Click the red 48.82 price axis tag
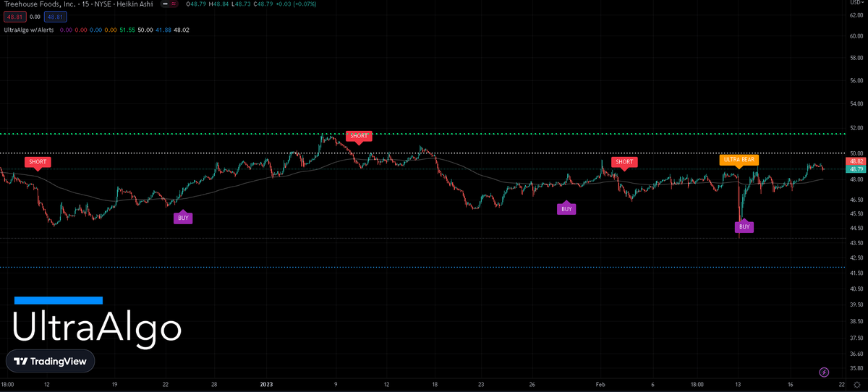The image size is (868, 392). (858, 161)
